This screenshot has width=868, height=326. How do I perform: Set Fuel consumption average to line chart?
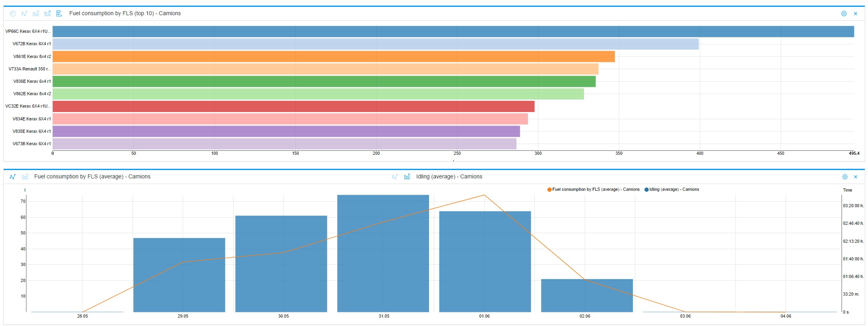pyautogui.click(x=13, y=177)
